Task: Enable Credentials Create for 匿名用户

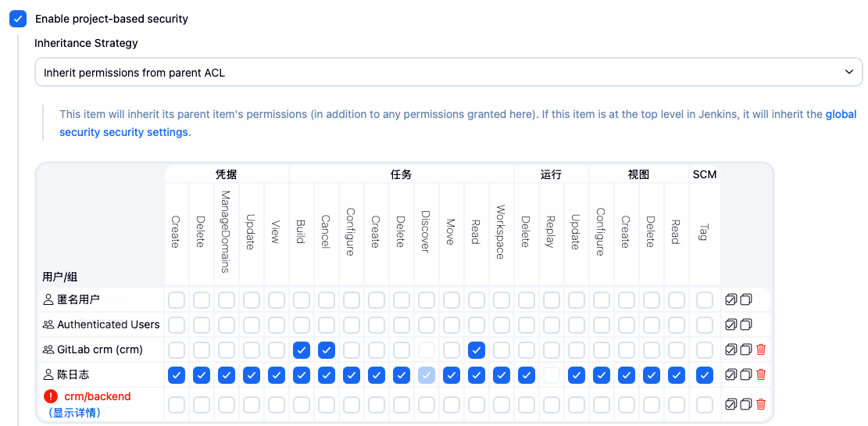Action: [x=176, y=299]
